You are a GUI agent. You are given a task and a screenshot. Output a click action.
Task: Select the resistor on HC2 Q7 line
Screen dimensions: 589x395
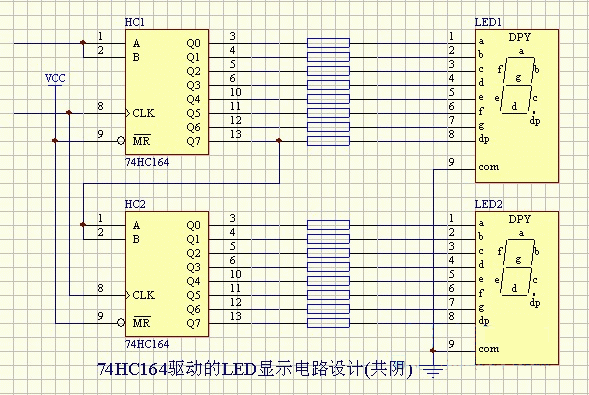[x=328, y=323]
